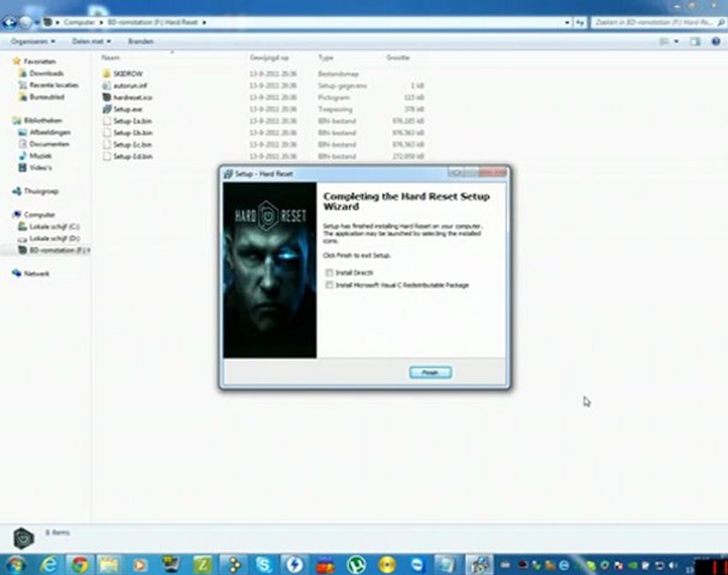Open Afbeeldingen library in the sidebar
The image size is (728, 575).
[50, 133]
